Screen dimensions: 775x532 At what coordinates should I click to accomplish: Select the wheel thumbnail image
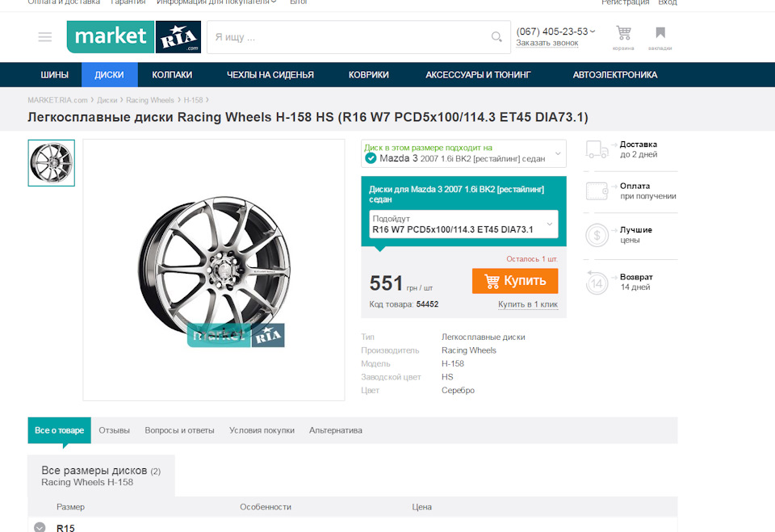(52, 163)
